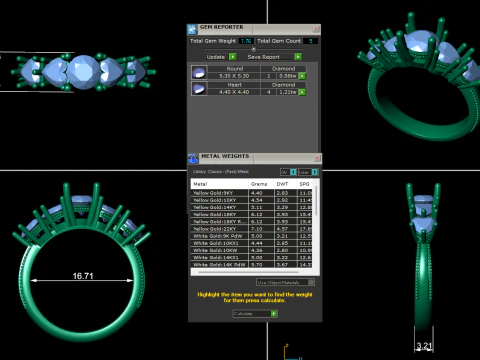This screenshot has width=480, height=360.
Task: Click green arrow in Heart diamond row
Action: [x=302, y=92]
